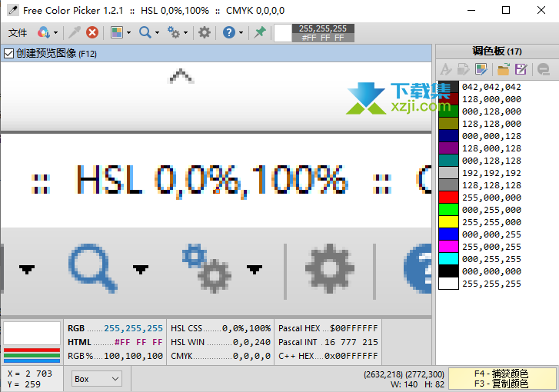Select the blue 000,000,255 palette swatch
Viewport: 559px width, 392px height.
click(x=448, y=234)
